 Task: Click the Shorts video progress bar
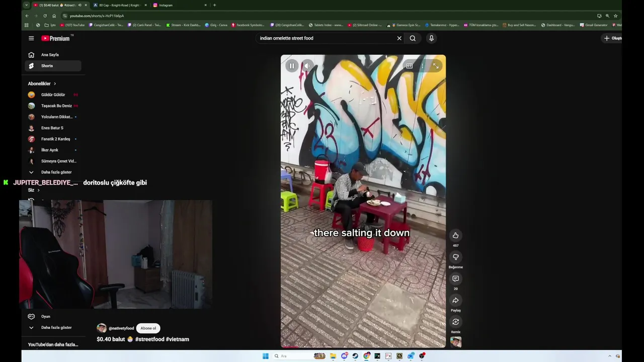pyautogui.click(x=363, y=347)
